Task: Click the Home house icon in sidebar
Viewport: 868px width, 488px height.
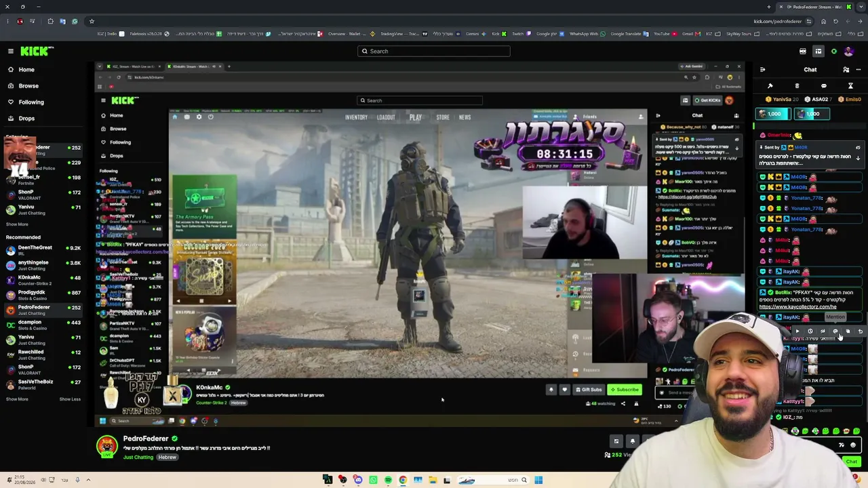Action: point(10,70)
